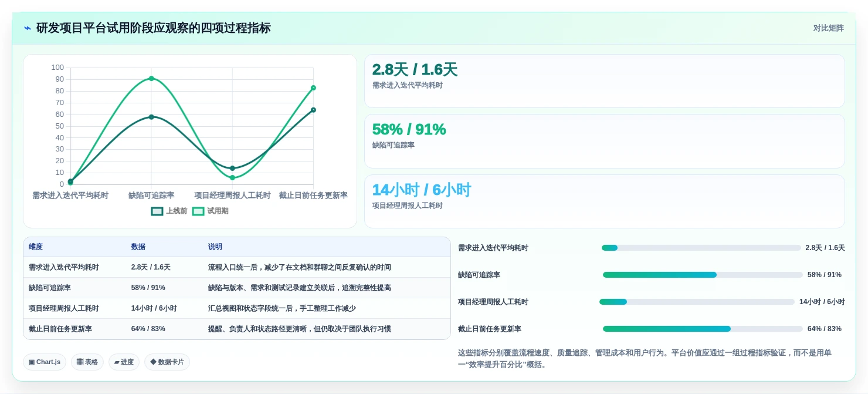Click chart x-axis label 项目经理周报人工耗时
The width and height of the screenshot is (868, 394).
click(x=232, y=196)
